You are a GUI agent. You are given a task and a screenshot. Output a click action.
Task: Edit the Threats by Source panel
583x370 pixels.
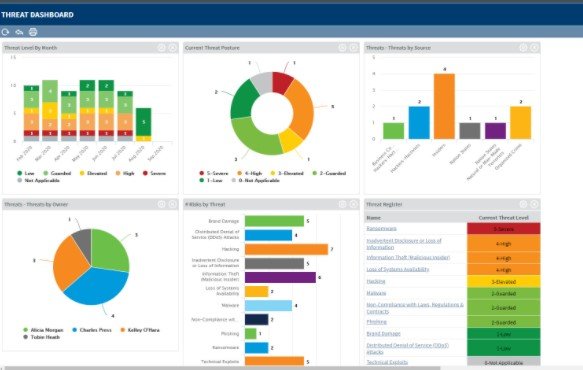pos(523,48)
